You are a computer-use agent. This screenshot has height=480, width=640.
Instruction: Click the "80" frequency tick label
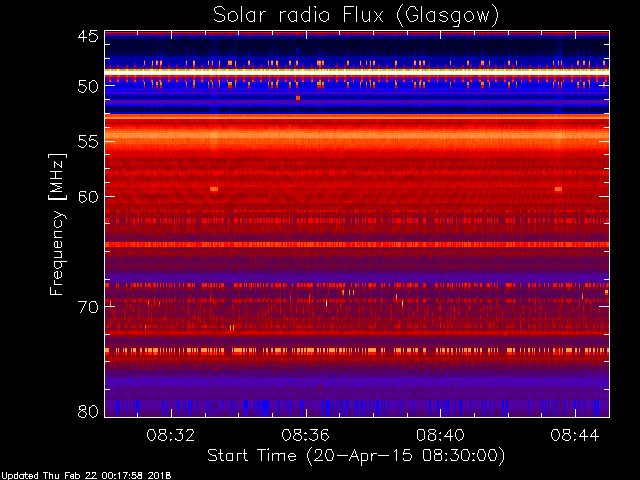(x=88, y=411)
